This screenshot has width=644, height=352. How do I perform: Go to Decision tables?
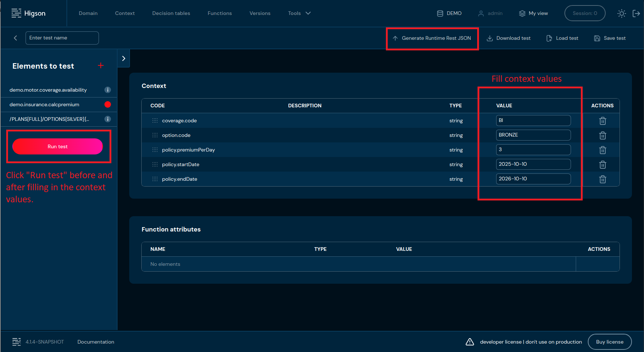171,13
